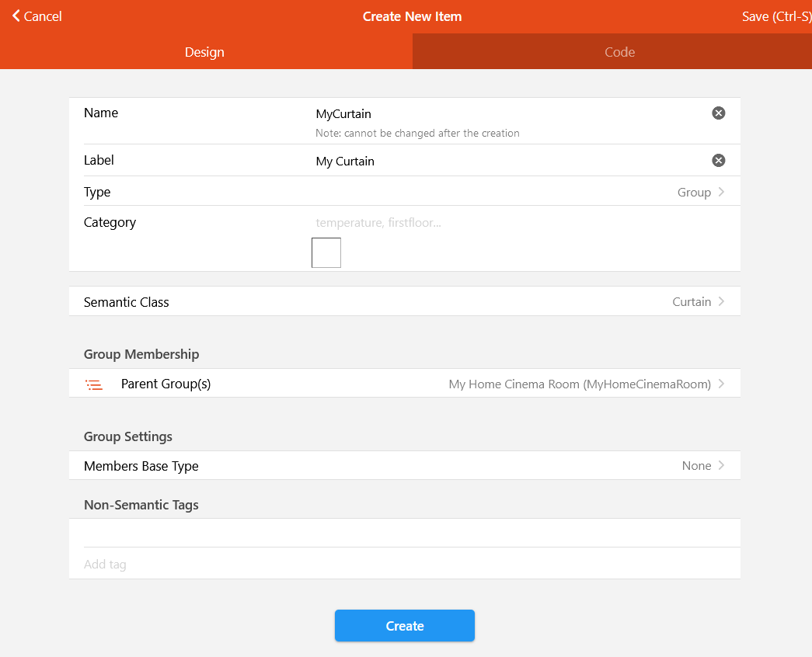Choose the Curtain semantic class value

tap(691, 302)
